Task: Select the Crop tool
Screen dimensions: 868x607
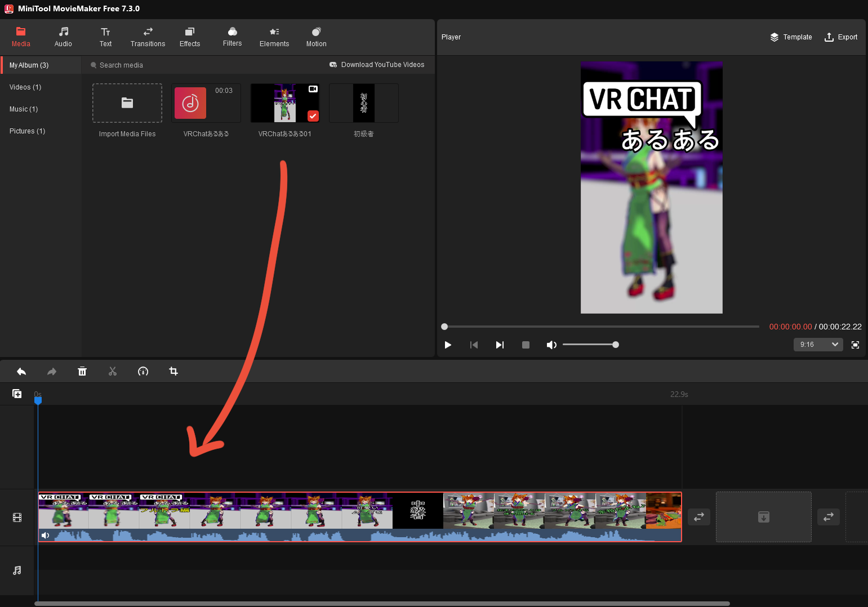Action: [x=173, y=372]
